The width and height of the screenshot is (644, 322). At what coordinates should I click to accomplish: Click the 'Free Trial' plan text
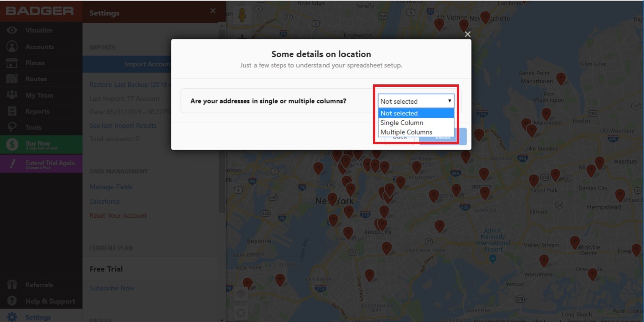106,269
